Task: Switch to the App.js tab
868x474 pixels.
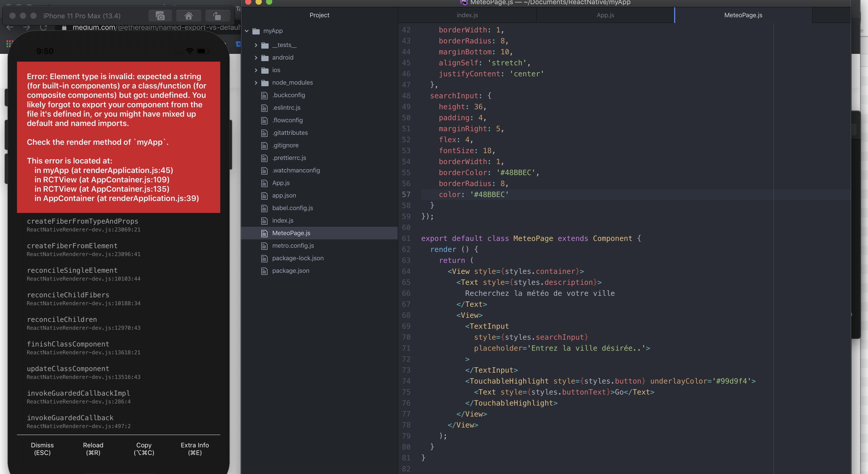Action: pos(605,15)
